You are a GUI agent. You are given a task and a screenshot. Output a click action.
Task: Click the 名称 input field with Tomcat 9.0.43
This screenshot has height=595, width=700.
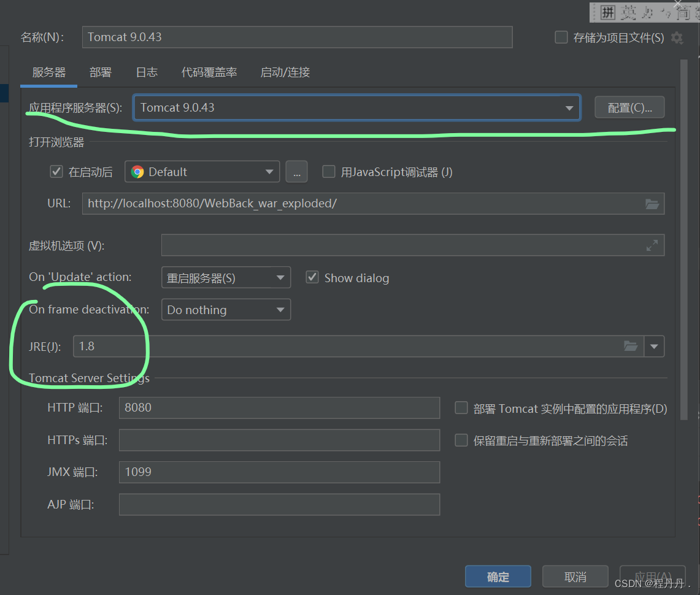tap(298, 37)
